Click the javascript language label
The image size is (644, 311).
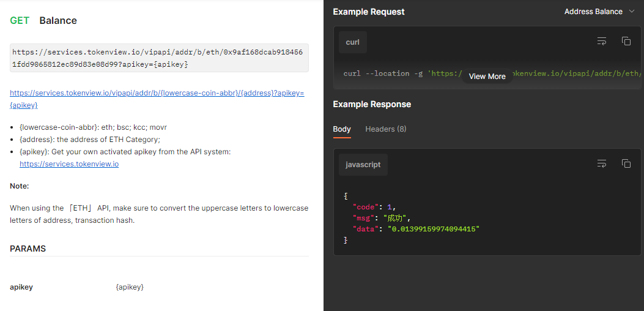coord(363,165)
